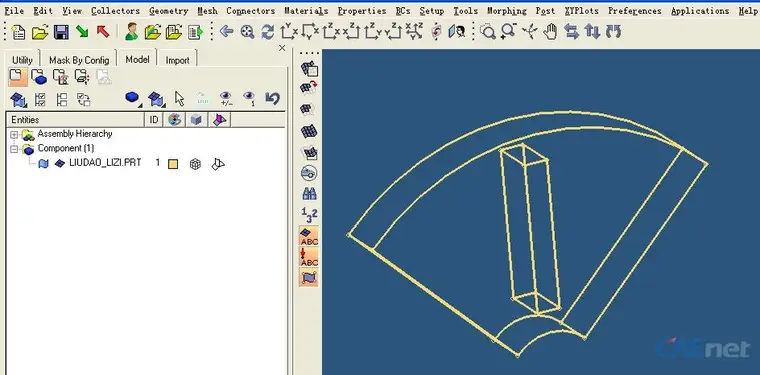760x375 pixels.
Task: Click the left-right rotate arrows icon
Action: tap(572, 32)
